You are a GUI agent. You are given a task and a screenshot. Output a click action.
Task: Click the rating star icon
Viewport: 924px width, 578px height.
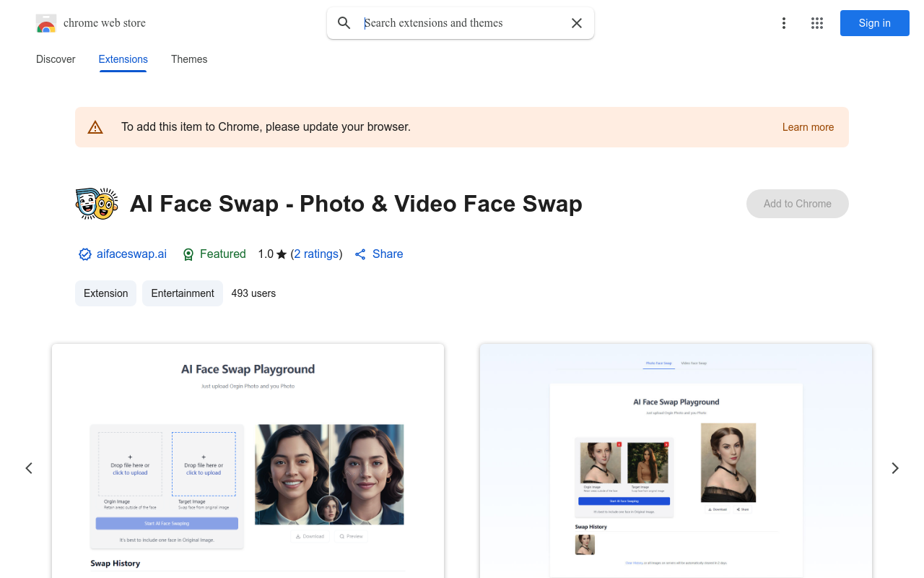pyautogui.click(x=282, y=254)
